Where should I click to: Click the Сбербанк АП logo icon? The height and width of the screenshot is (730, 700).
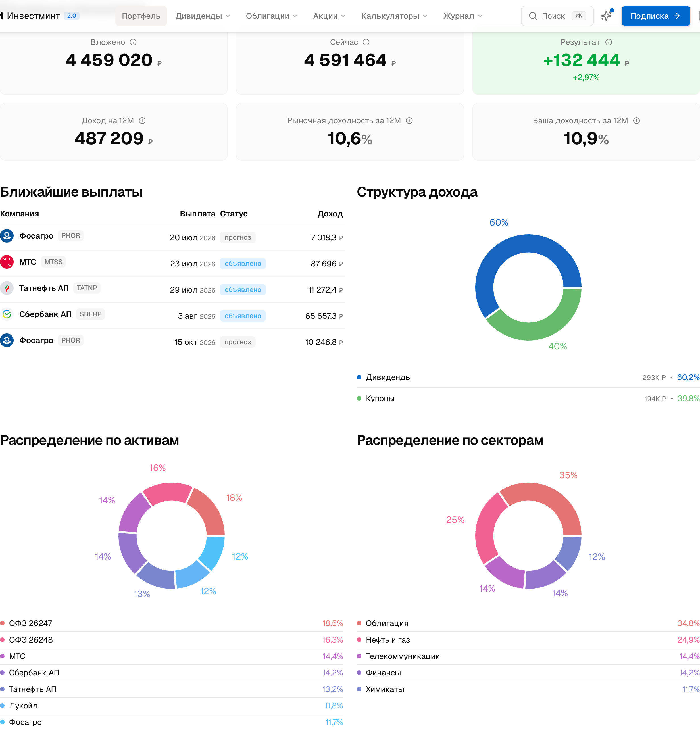7,314
